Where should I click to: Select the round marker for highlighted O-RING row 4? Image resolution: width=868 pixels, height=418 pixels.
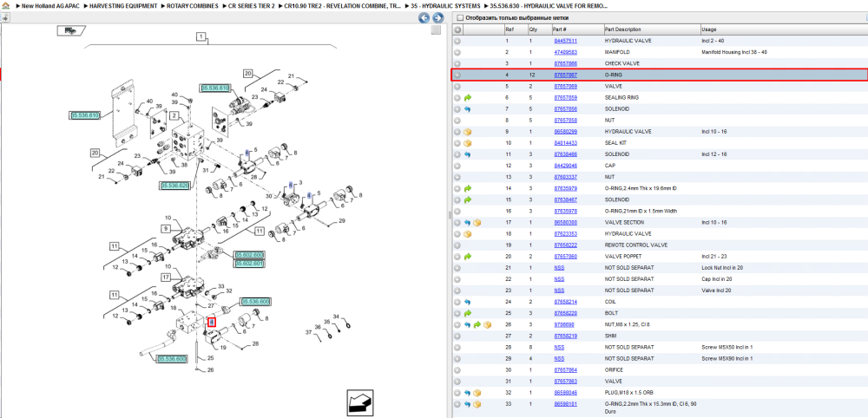(457, 75)
